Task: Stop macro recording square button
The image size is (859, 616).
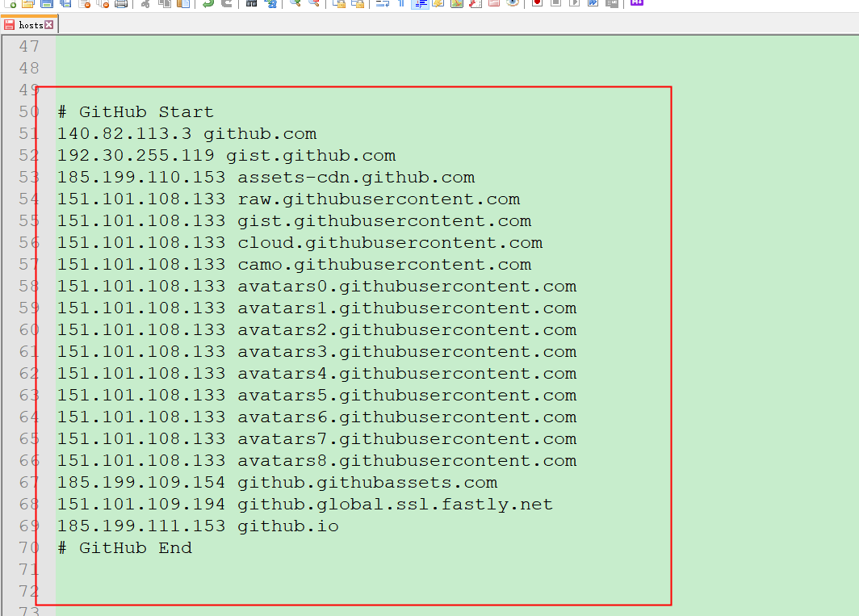Action: pos(556,2)
